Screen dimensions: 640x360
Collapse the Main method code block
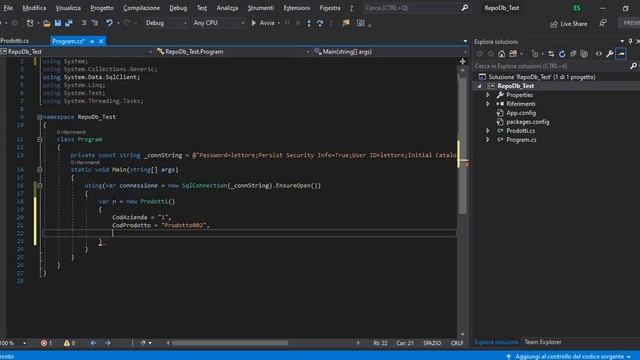[40, 170]
